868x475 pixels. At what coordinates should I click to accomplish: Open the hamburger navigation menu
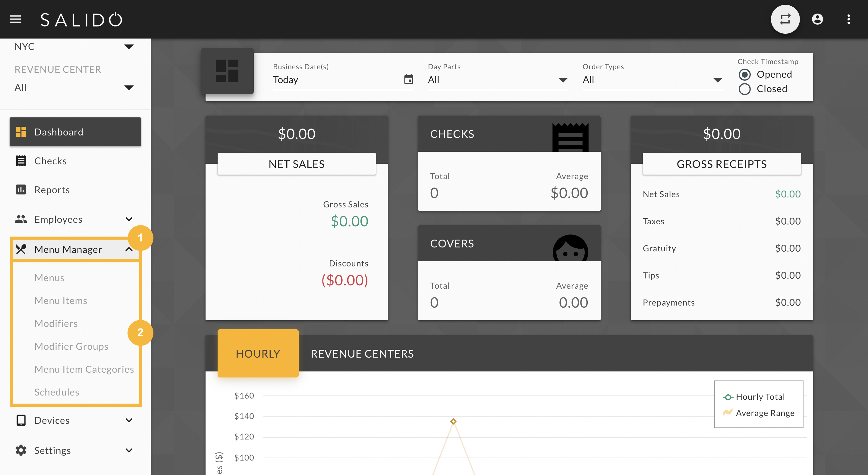click(15, 19)
